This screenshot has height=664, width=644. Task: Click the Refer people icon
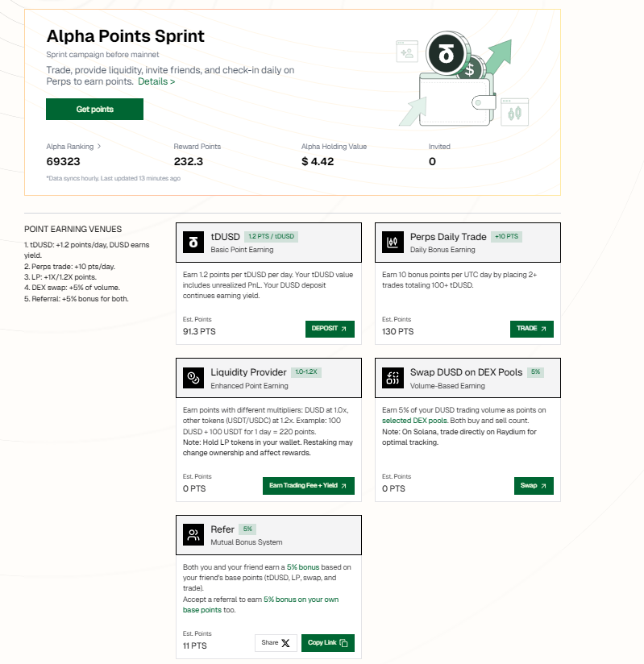tap(193, 535)
